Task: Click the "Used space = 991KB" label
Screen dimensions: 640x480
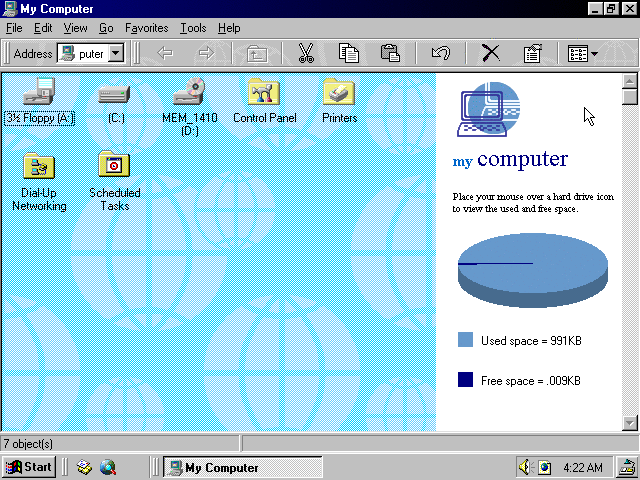Action: [531, 340]
